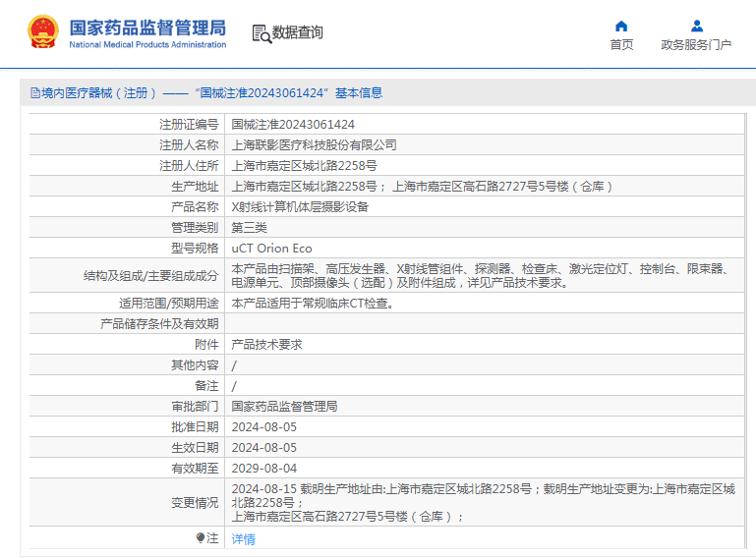The height and width of the screenshot is (558, 756).
Task: Click National Medical Products Administration subtitle
Action: coord(147,44)
